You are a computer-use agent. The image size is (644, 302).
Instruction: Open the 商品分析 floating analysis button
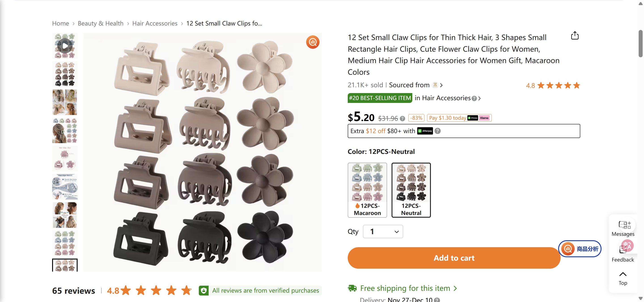(x=580, y=249)
